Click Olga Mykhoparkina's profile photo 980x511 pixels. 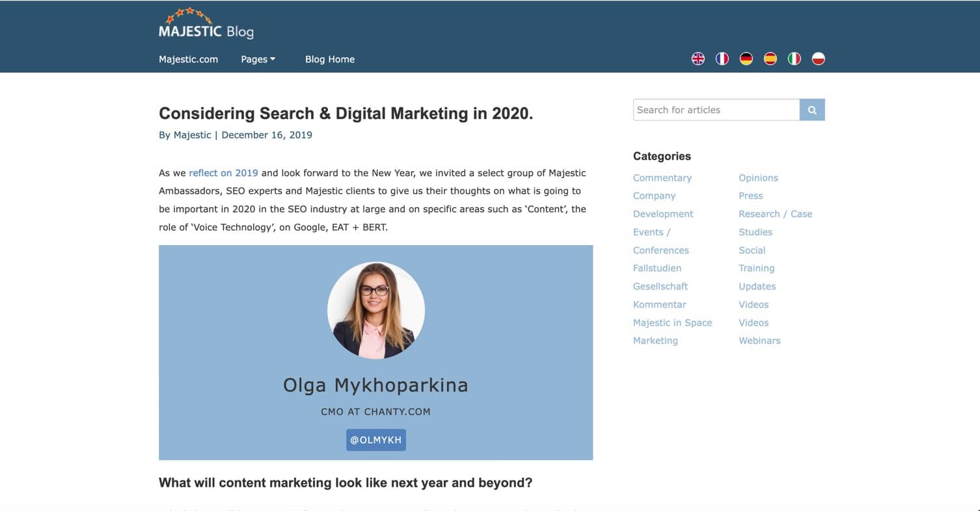376,311
